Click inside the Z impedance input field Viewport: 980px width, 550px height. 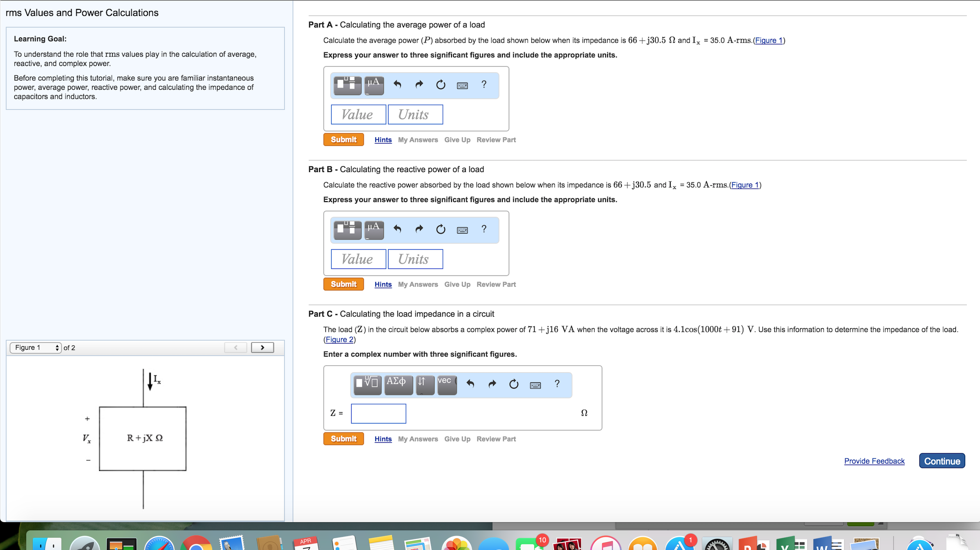coord(378,413)
